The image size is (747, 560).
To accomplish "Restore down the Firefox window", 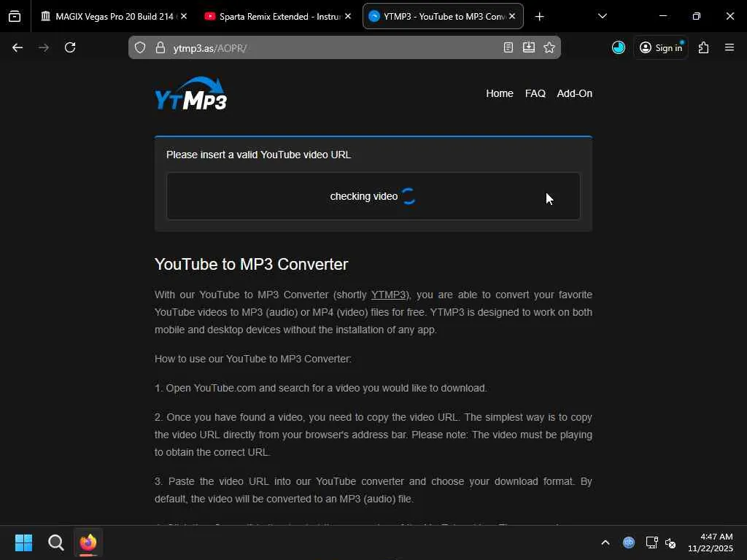I will tap(697, 16).
